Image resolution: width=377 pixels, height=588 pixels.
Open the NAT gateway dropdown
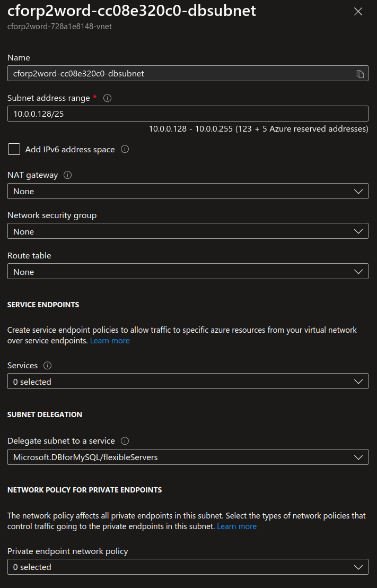[188, 191]
